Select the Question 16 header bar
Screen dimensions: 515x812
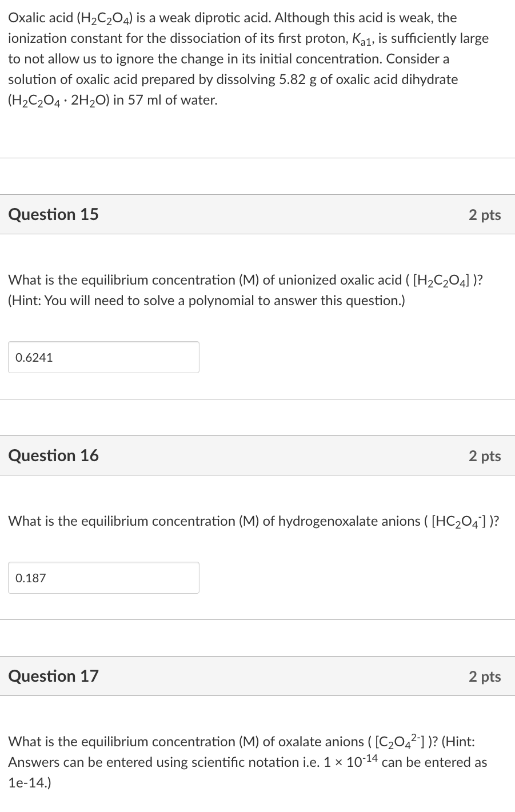coord(257,455)
